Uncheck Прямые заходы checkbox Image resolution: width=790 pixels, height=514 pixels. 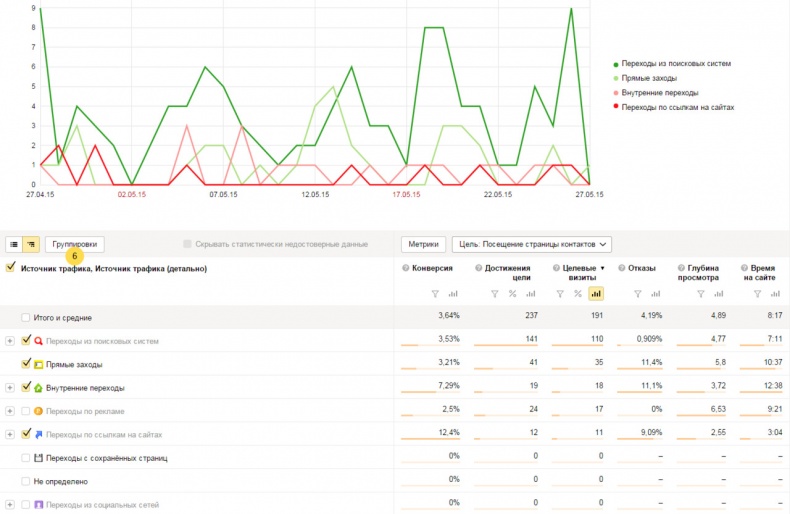(26, 364)
